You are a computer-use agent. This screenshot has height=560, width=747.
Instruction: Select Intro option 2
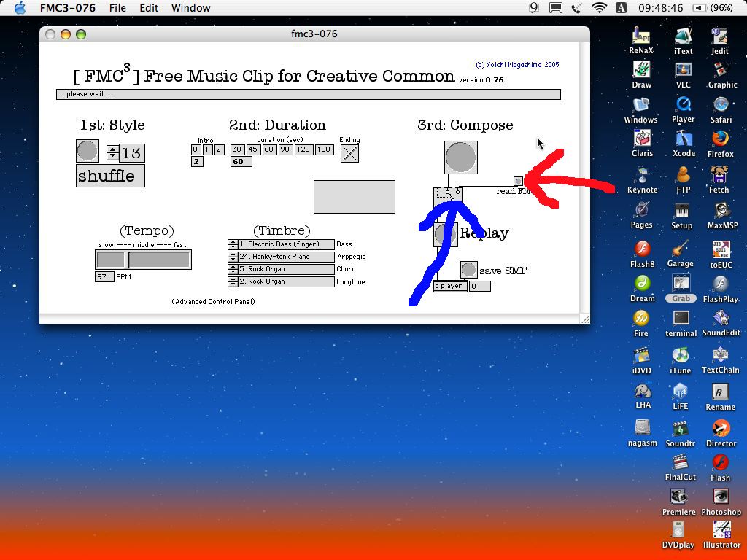pos(219,149)
